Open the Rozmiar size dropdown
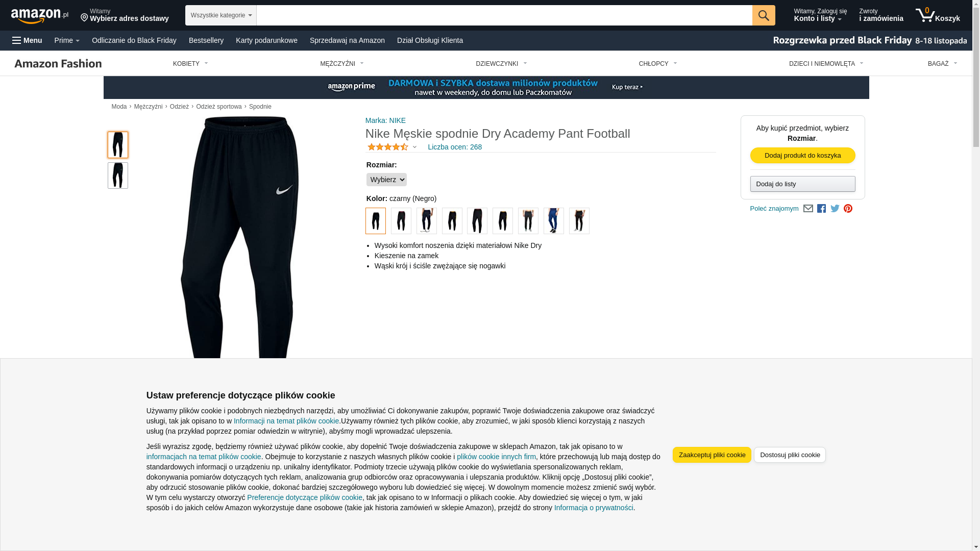 coord(386,180)
